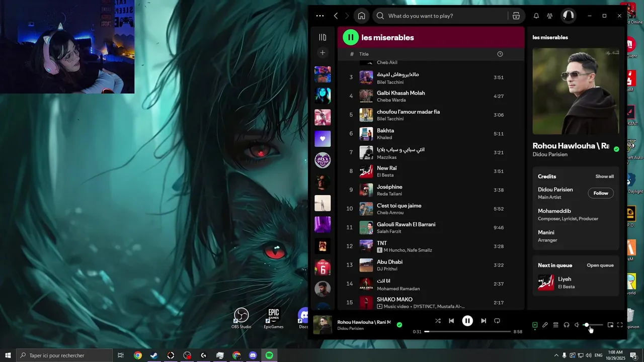644x362 pixels.
Task: Open artist El Besta link in track 8
Action: [x=385, y=175]
